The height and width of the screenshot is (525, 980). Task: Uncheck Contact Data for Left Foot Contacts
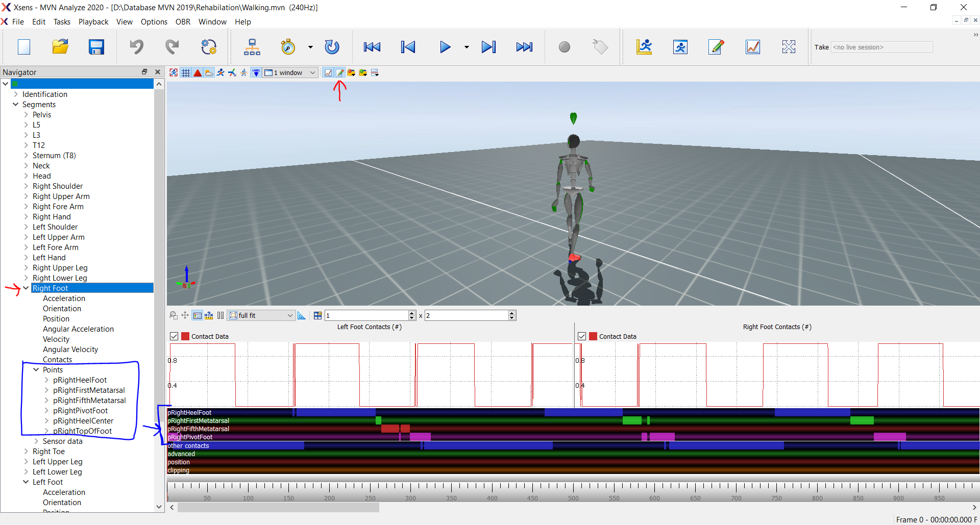[174, 336]
